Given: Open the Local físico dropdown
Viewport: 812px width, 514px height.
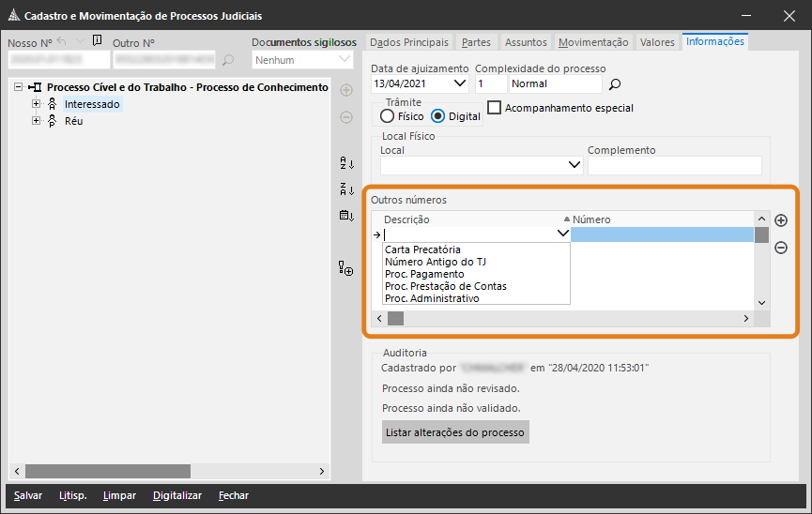Looking at the screenshot, I should pyautogui.click(x=575, y=166).
